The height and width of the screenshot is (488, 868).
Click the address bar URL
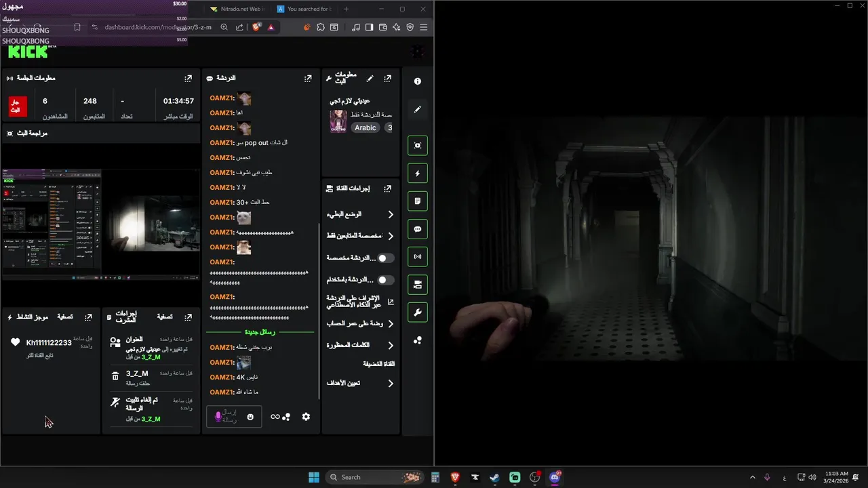click(158, 27)
